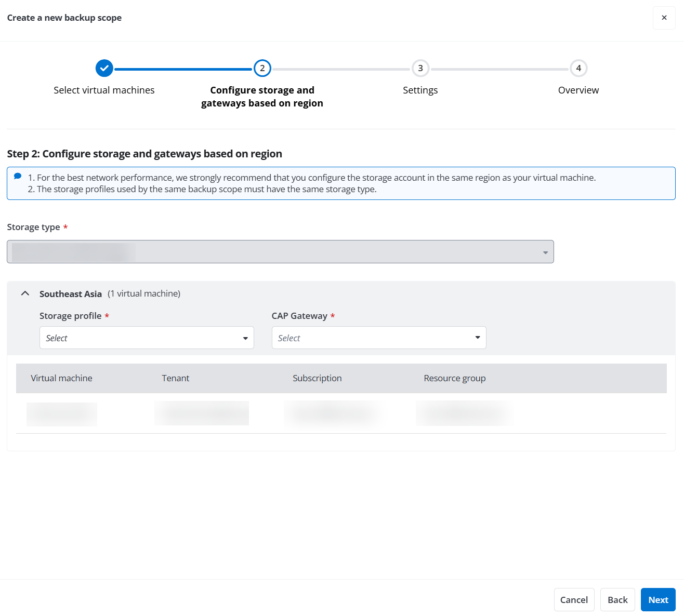Click the CAP Gateway dropdown arrow
The height and width of the screenshot is (616, 684).
coord(477,338)
